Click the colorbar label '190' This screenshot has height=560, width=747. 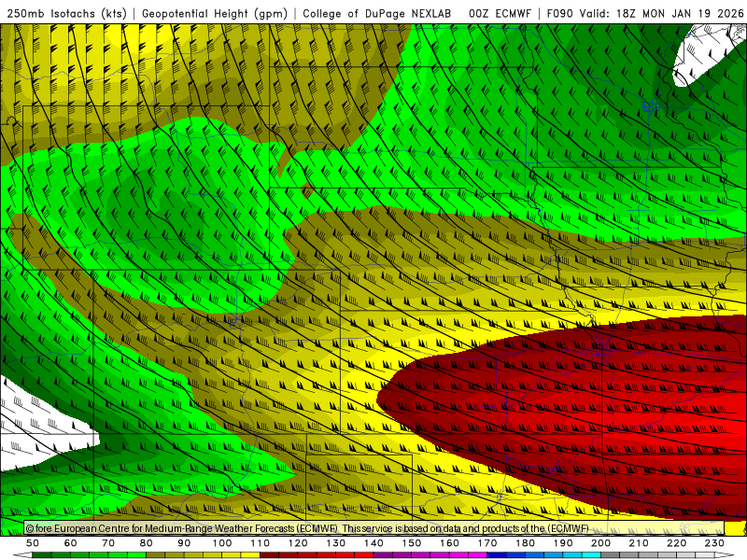tap(563, 543)
